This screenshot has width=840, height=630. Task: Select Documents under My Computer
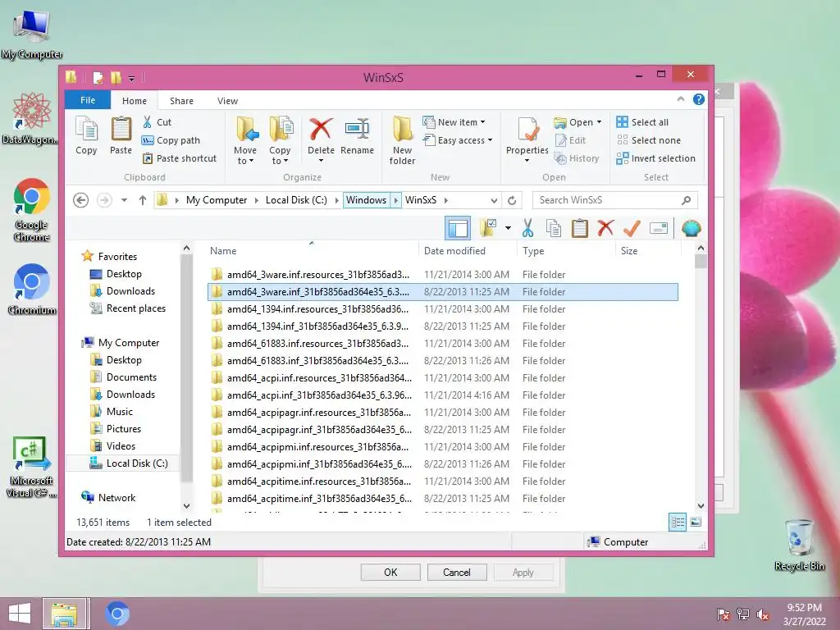click(124, 377)
